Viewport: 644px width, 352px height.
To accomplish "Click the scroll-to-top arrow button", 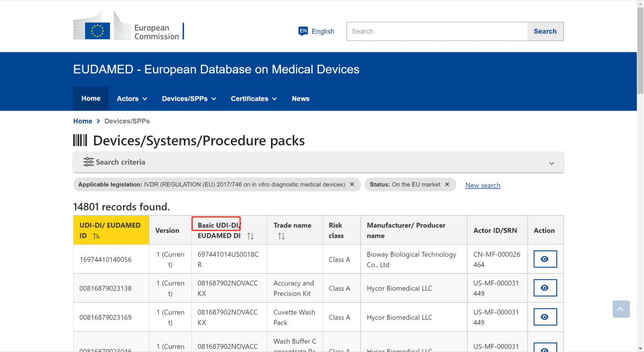I will pos(621,309).
